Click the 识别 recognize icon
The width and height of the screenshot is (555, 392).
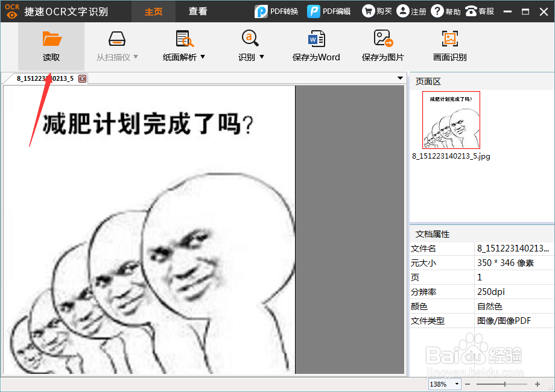[x=250, y=38]
